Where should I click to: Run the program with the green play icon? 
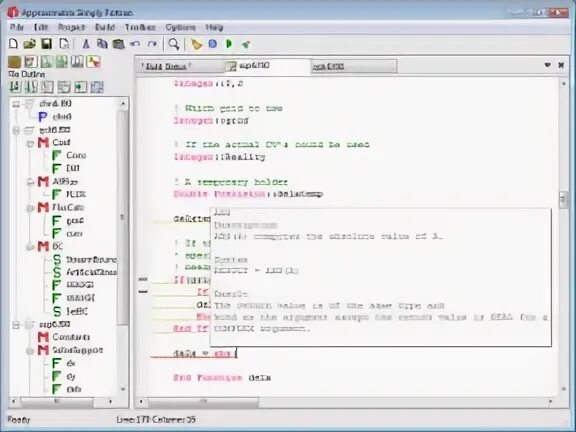coord(229,44)
